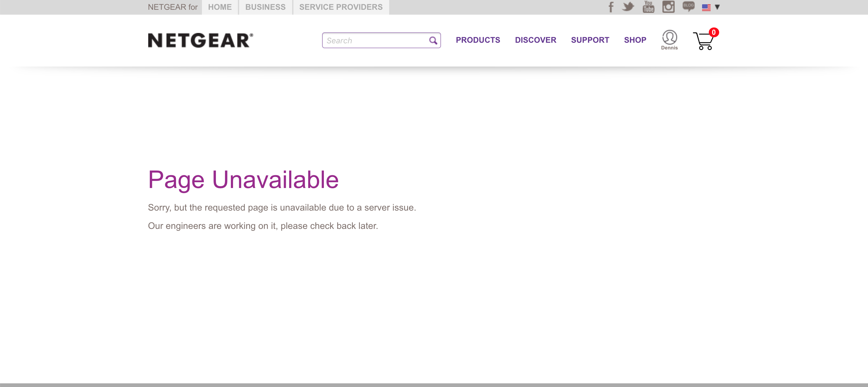Switch to the HOME tab

[x=220, y=7]
